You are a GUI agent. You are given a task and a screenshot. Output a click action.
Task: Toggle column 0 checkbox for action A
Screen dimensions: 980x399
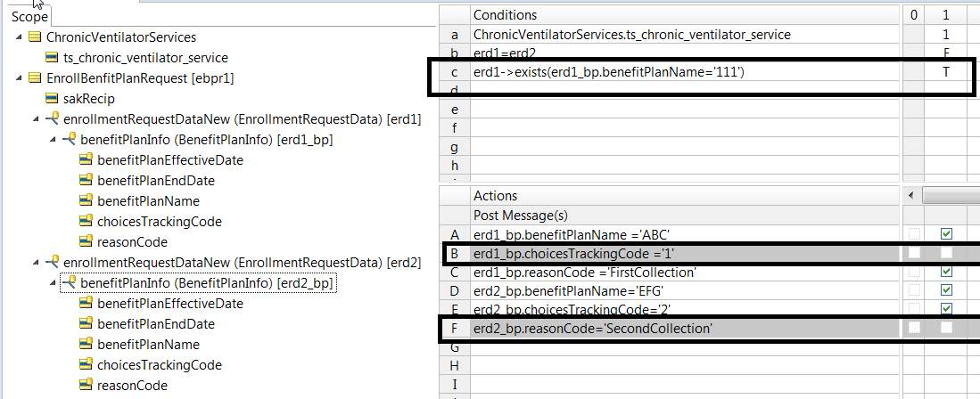click(914, 234)
